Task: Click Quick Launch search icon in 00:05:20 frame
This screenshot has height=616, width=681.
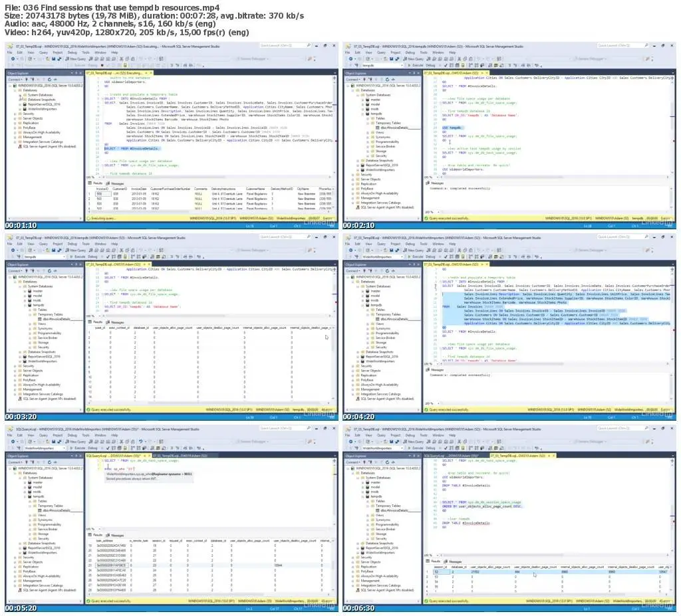Action: click(x=309, y=428)
